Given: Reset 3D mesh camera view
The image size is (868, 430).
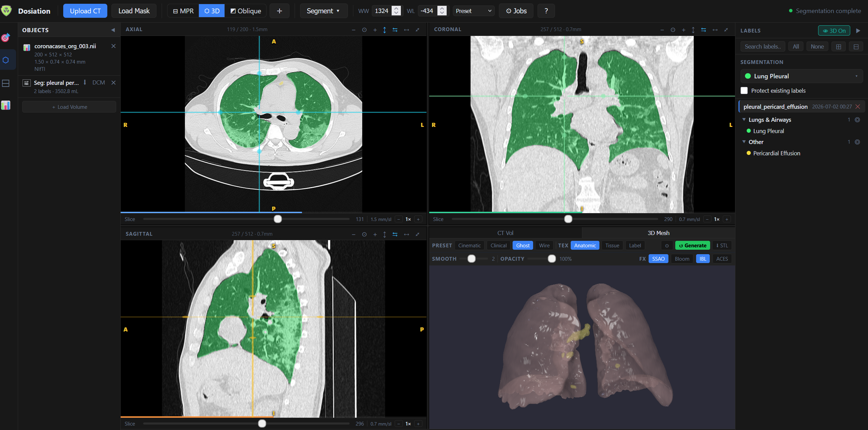Looking at the screenshot, I should tap(667, 246).
